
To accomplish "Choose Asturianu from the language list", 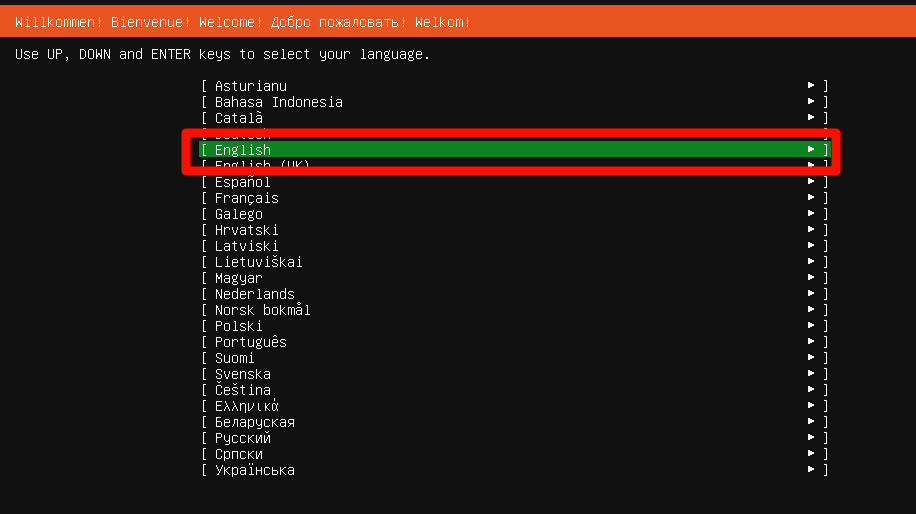I will 250,86.
